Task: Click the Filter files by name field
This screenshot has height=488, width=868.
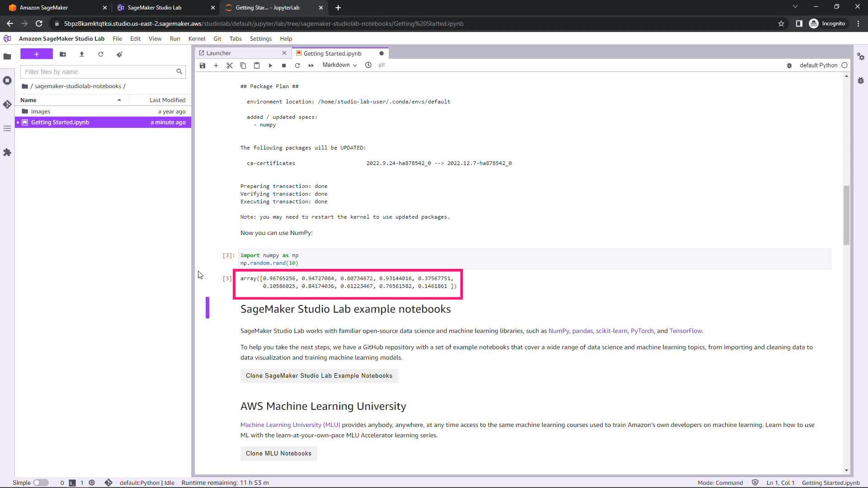Action: coord(99,72)
